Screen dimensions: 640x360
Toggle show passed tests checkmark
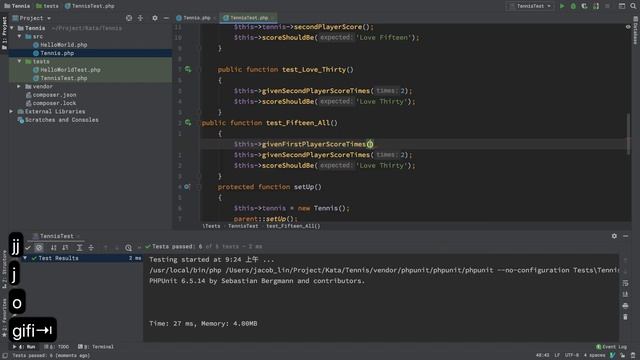coord(28,247)
